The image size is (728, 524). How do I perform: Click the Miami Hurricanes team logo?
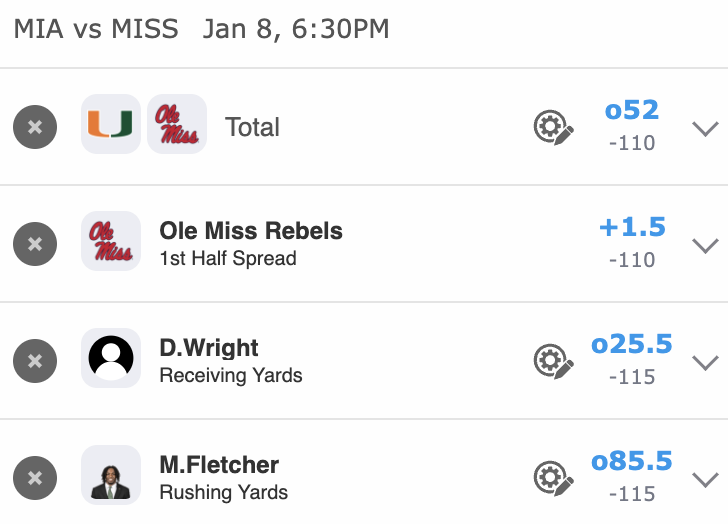110,124
